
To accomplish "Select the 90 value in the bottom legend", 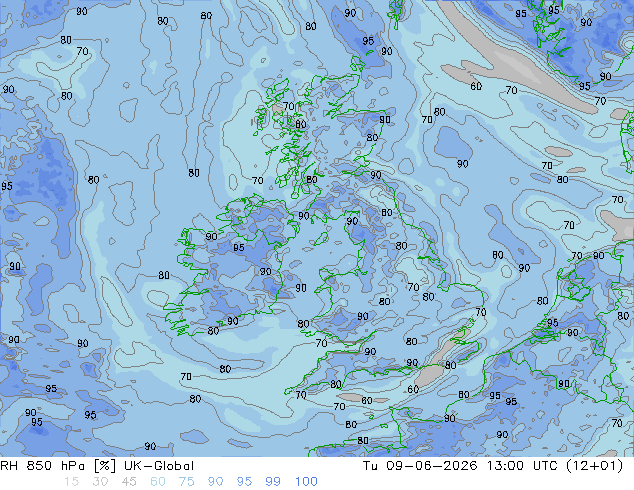I will pos(215,482).
